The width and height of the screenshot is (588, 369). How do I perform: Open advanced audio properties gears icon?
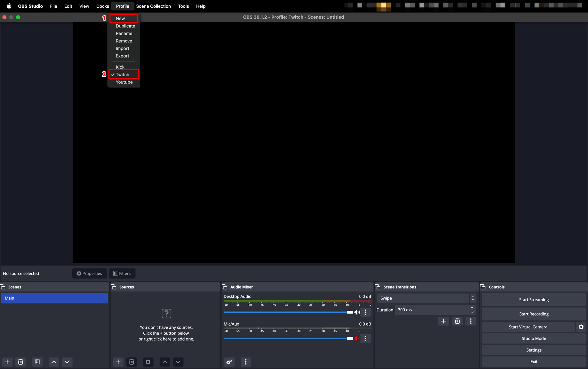(x=229, y=362)
